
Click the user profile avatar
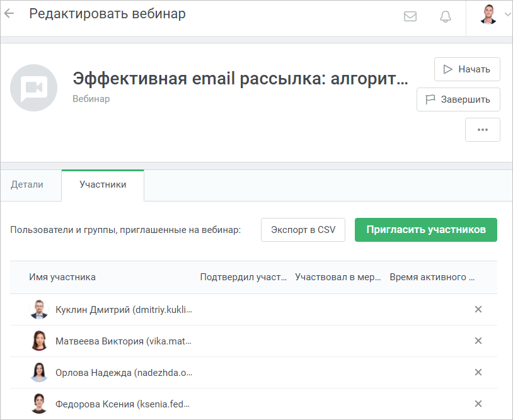click(488, 14)
